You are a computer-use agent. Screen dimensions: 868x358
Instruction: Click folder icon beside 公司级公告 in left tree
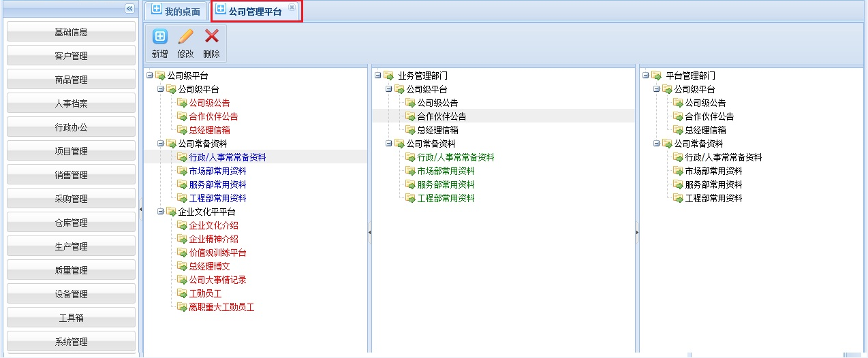tap(182, 103)
